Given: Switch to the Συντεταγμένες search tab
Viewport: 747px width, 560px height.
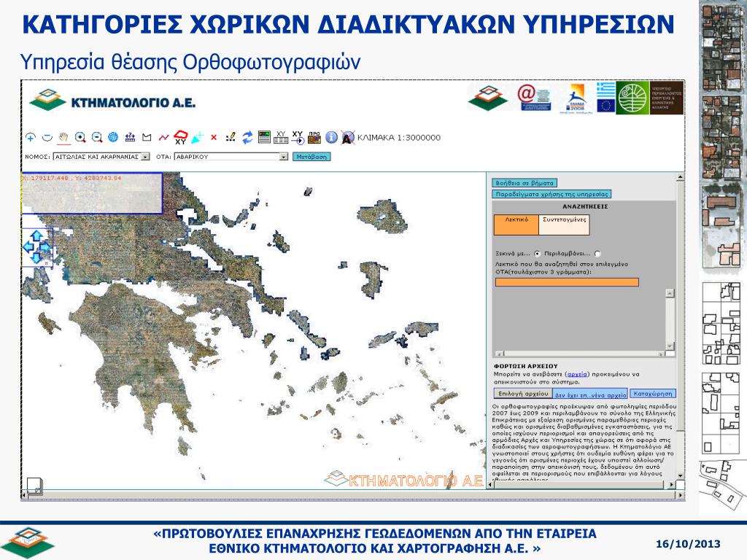Looking at the screenshot, I should [x=564, y=225].
